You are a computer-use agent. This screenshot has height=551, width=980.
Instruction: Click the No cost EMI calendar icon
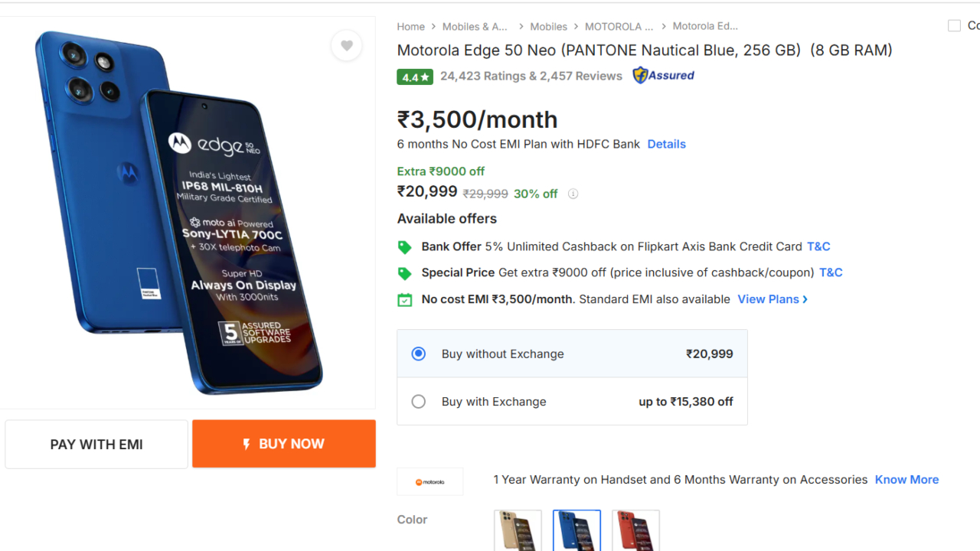pyautogui.click(x=404, y=300)
